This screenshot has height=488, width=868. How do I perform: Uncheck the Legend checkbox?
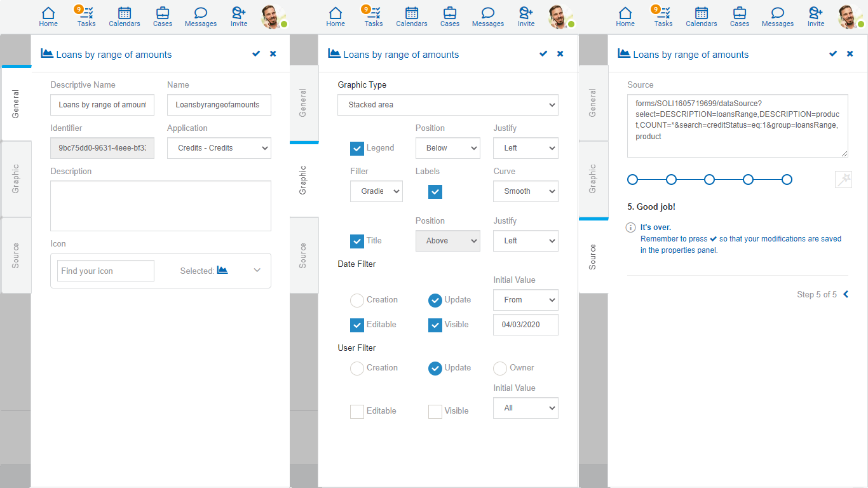point(357,148)
